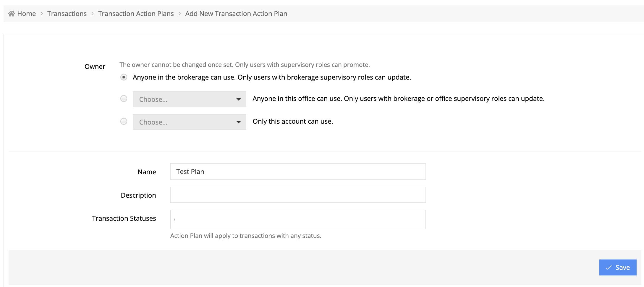Click the Name field containing Test Plan

point(298,171)
